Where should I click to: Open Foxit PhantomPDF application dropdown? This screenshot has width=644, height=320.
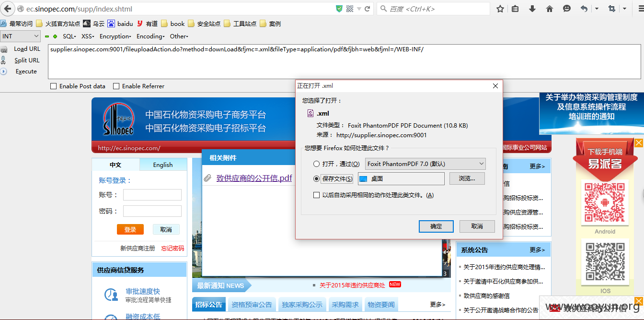[x=425, y=164]
